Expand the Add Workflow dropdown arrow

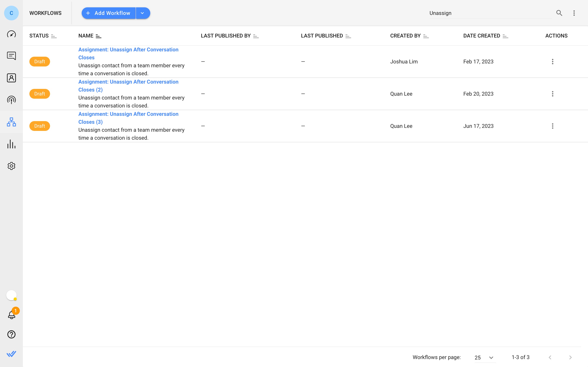pyautogui.click(x=143, y=13)
